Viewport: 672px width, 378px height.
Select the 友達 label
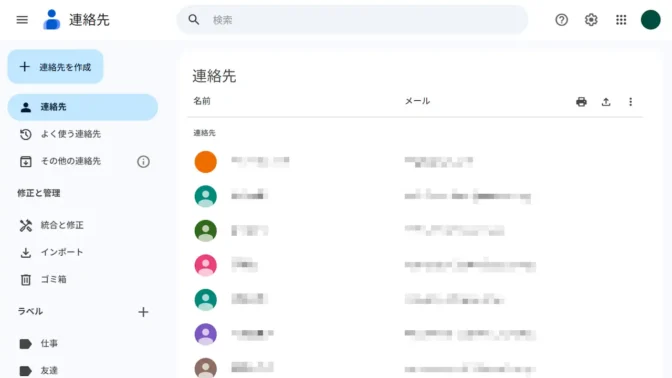pyautogui.click(x=83, y=370)
